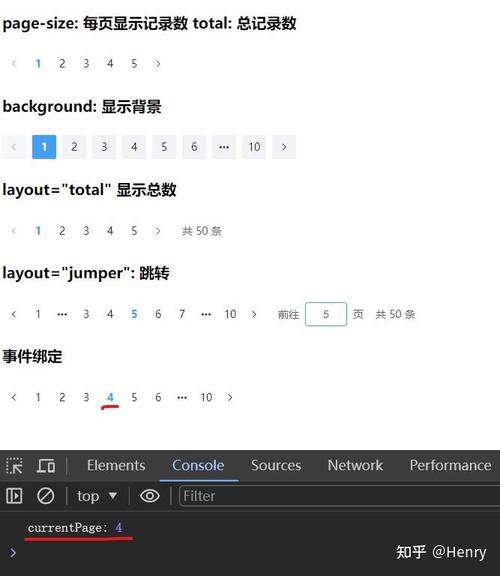The height and width of the screenshot is (576, 500).
Task: Click active page 1 in background pagination
Action: pyautogui.click(x=44, y=147)
